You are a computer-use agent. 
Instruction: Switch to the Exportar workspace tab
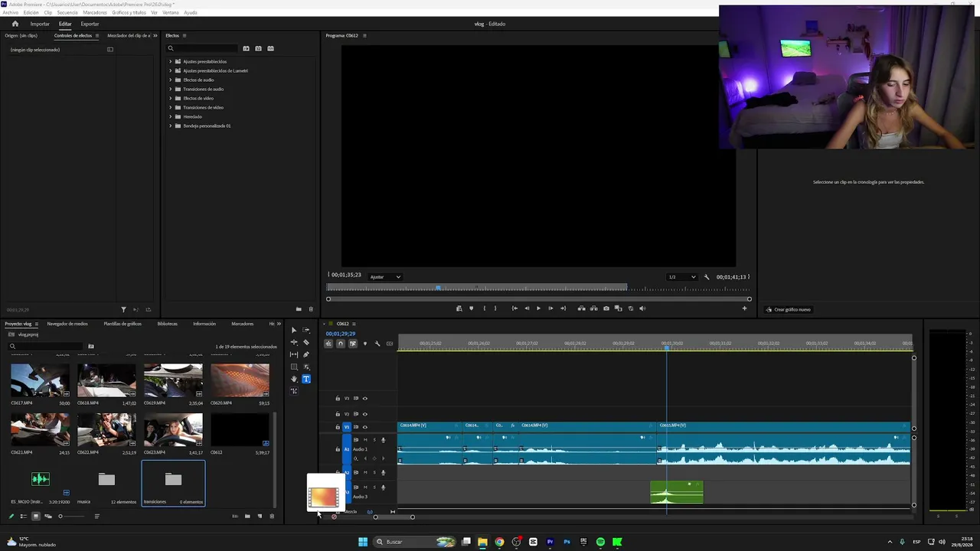coord(90,24)
